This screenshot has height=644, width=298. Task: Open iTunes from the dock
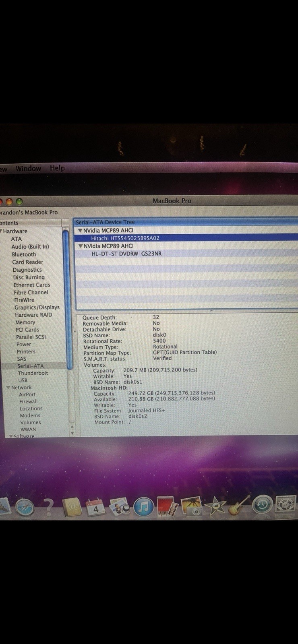pos(143,507)
